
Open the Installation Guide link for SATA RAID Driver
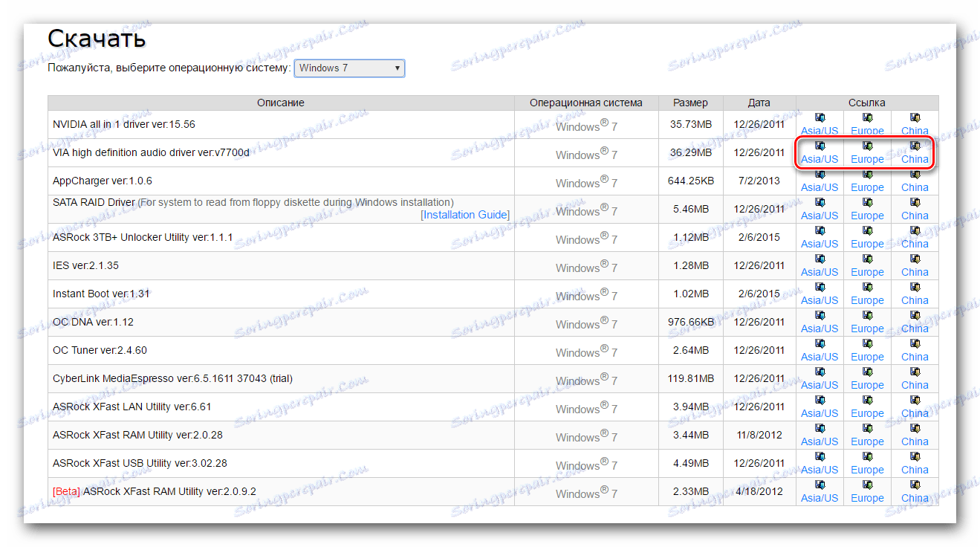(465, 215)
